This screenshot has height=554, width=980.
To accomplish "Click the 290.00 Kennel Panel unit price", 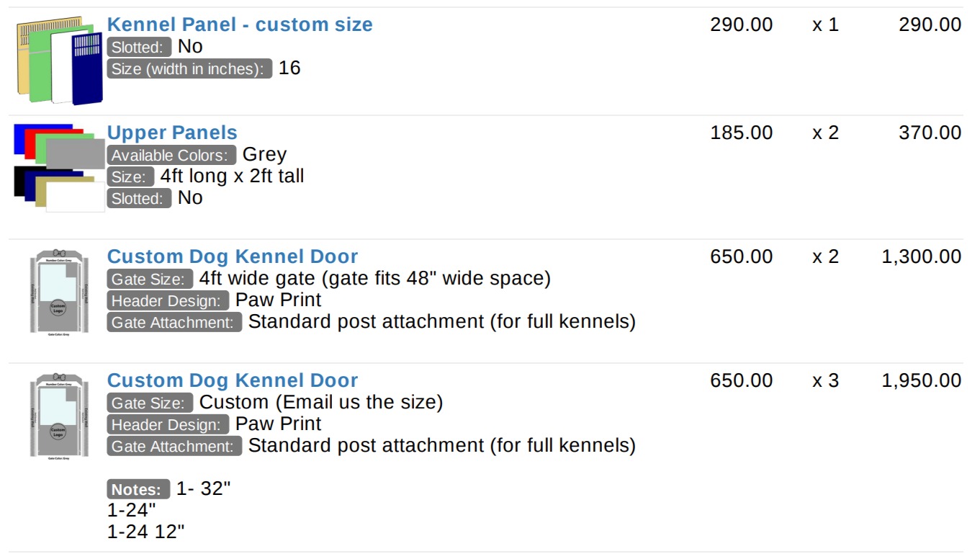I will pyautogui.click(x=742, y=24).
